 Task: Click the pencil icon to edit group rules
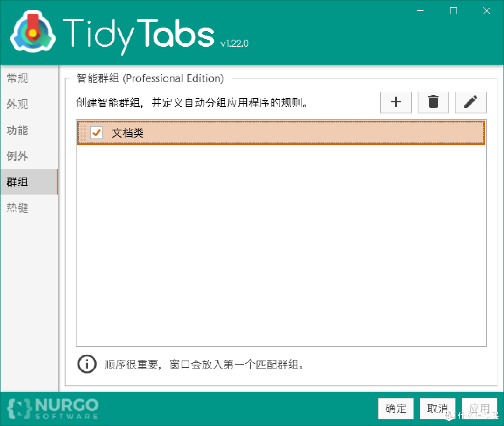pos(470,102)
